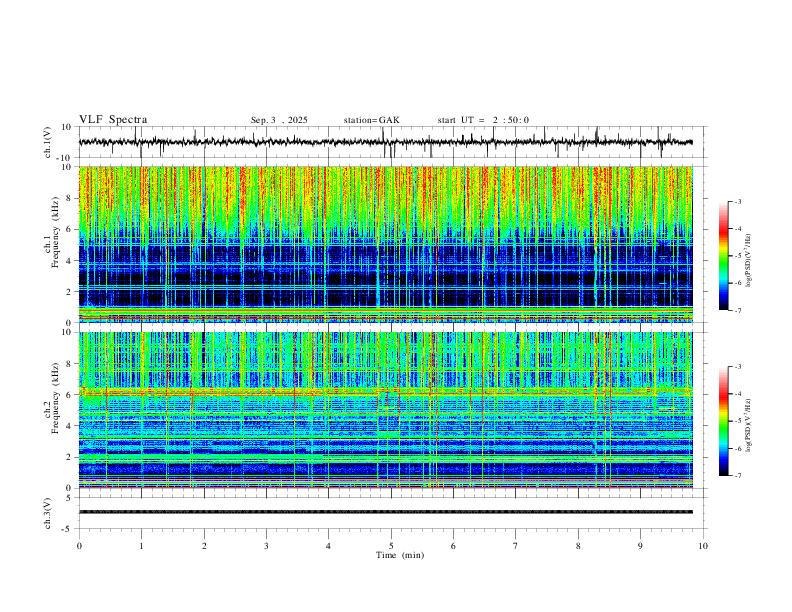Select the "ch.2 Frequency (kHz)" axis label
Viewport: 792px width, 612px height.
(x=52, y=398)
